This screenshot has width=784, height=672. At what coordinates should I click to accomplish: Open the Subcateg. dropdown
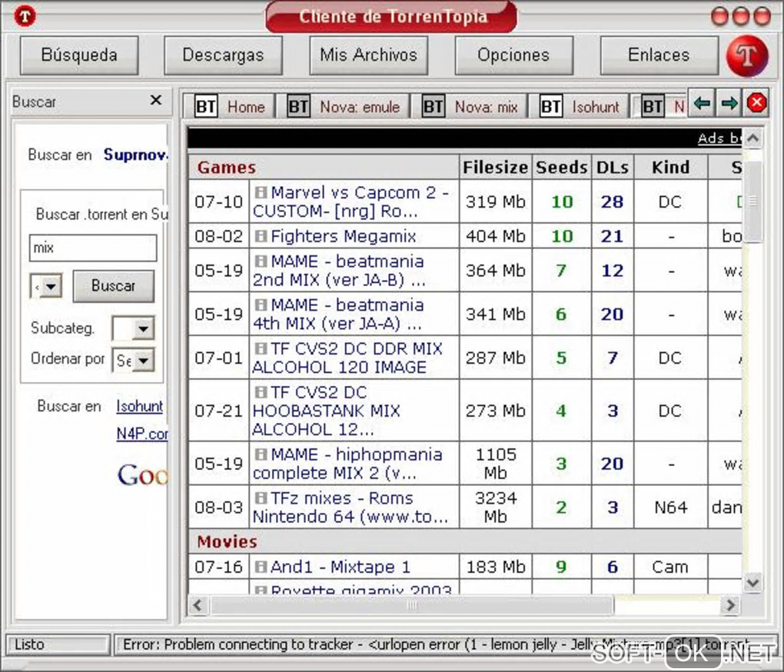point(134,328)
